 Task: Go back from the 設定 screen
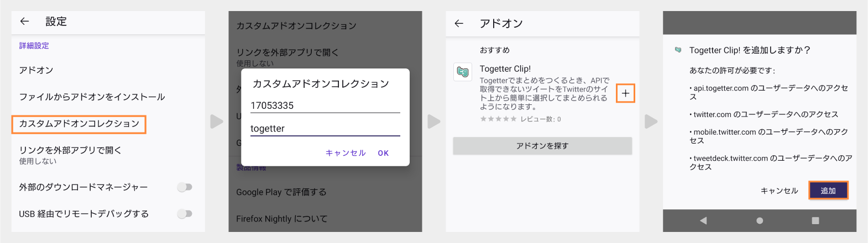click(x=24, y=22)
